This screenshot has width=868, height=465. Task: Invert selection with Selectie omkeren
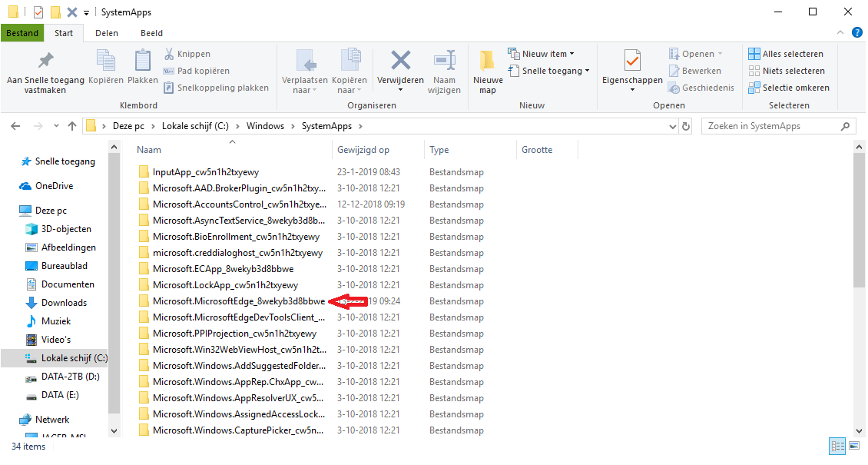click(x=789, y=88)
